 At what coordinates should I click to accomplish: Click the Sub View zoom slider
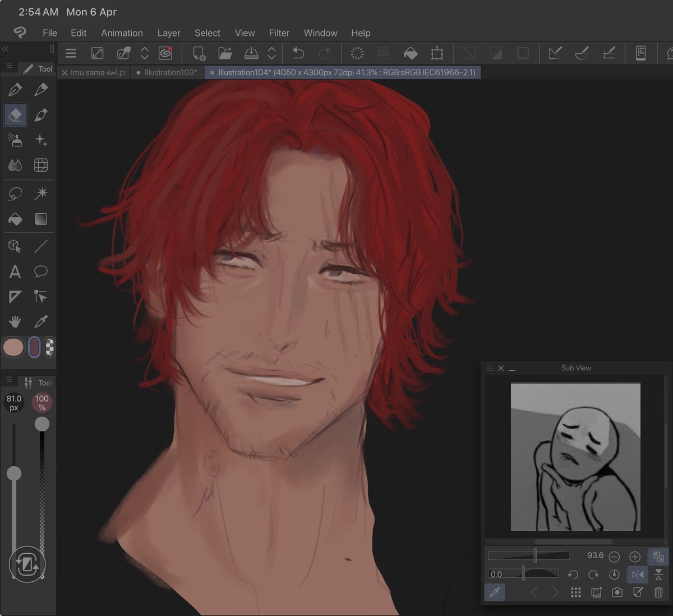(x=529, y=555)
